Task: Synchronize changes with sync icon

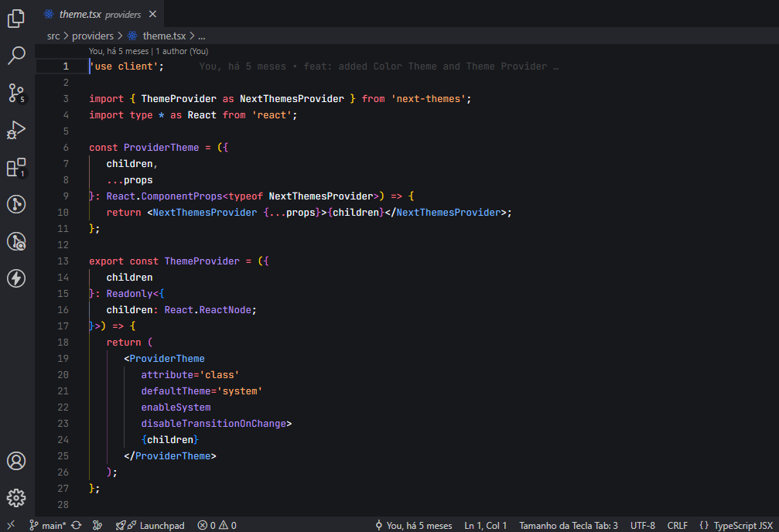Action: tap(77, 525)
